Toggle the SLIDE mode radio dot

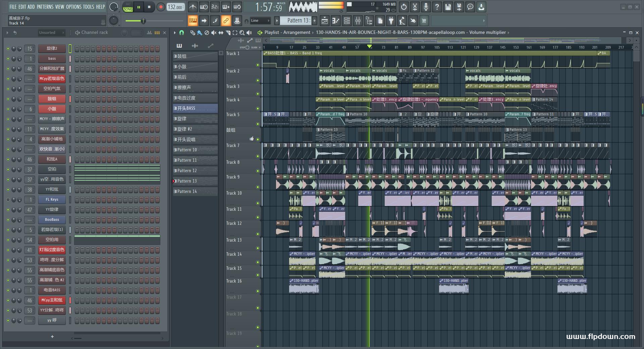pyautogui.click(x=260, y=47)
